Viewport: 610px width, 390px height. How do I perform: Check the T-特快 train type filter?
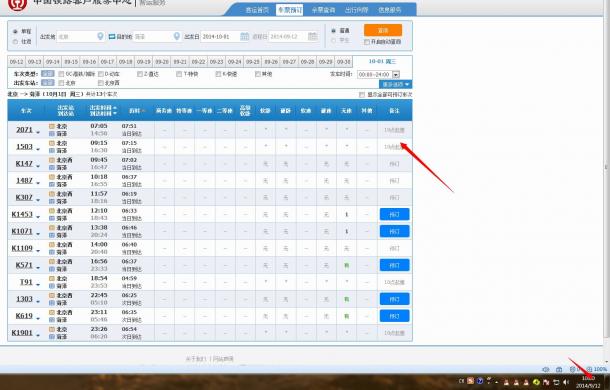pos(179,74)
